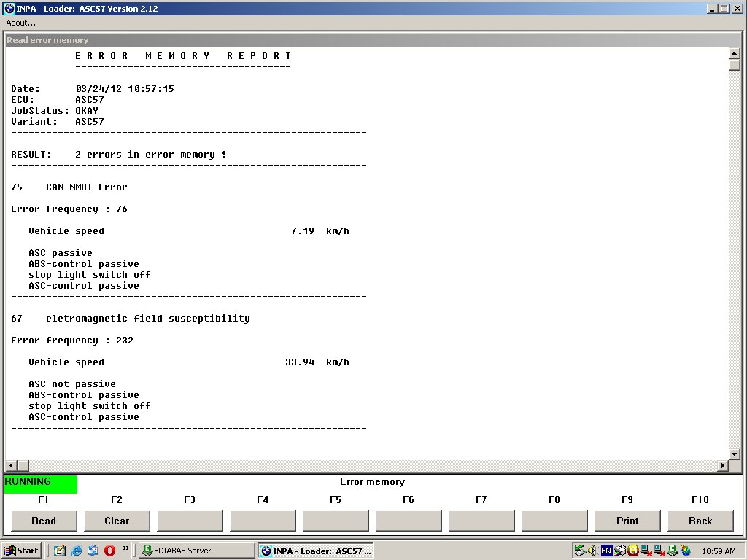Click the horizontal scrollbar left arrow

tap(11, 466)
